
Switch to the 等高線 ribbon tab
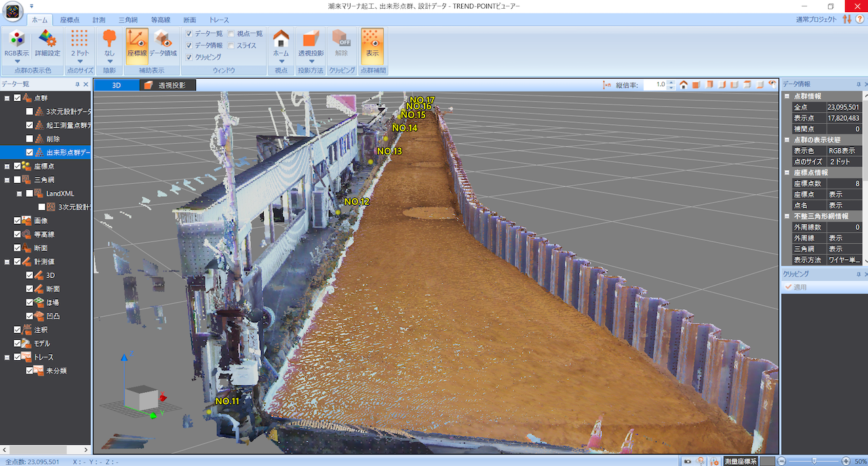tap(160, 20)
